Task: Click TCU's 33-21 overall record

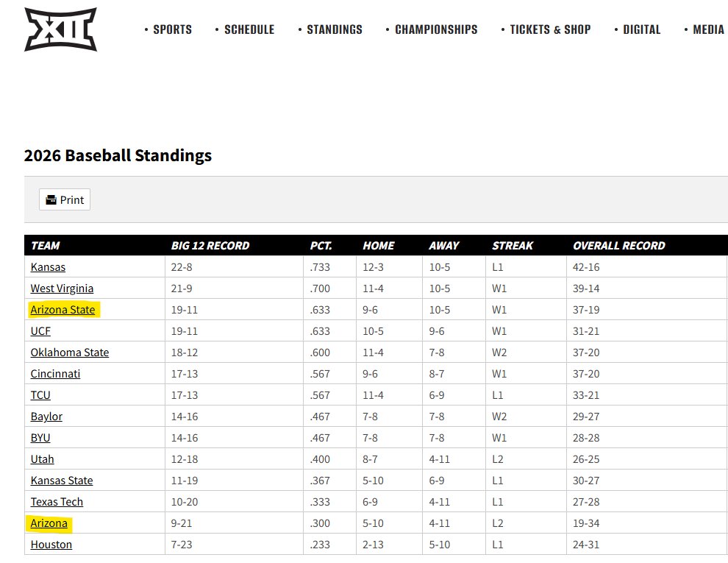Action: 586,395
